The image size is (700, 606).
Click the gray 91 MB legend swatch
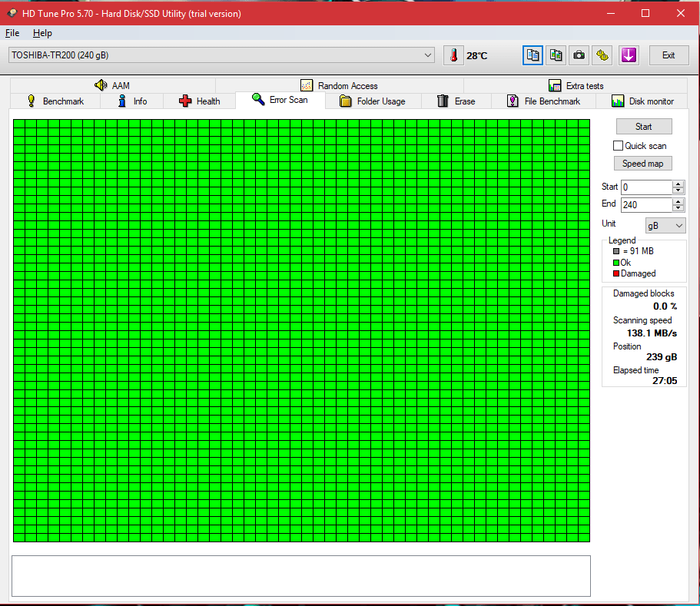(x=616, y=251)
